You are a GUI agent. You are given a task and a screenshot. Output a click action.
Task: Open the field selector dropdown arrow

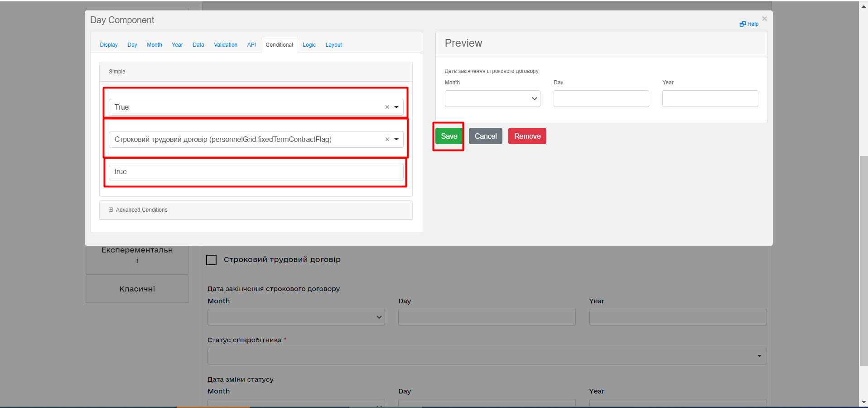point(396,140)
